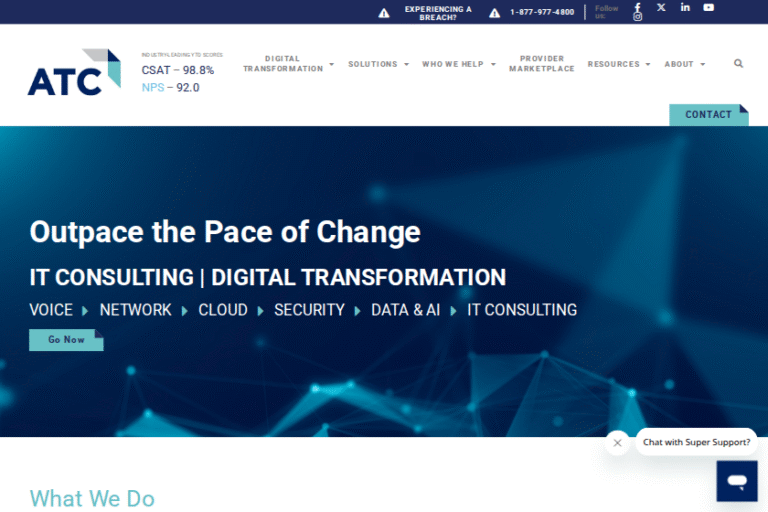Click the Chat with Super Support message
The height and width of the screenshot is (512, 768).
(696, 442)
